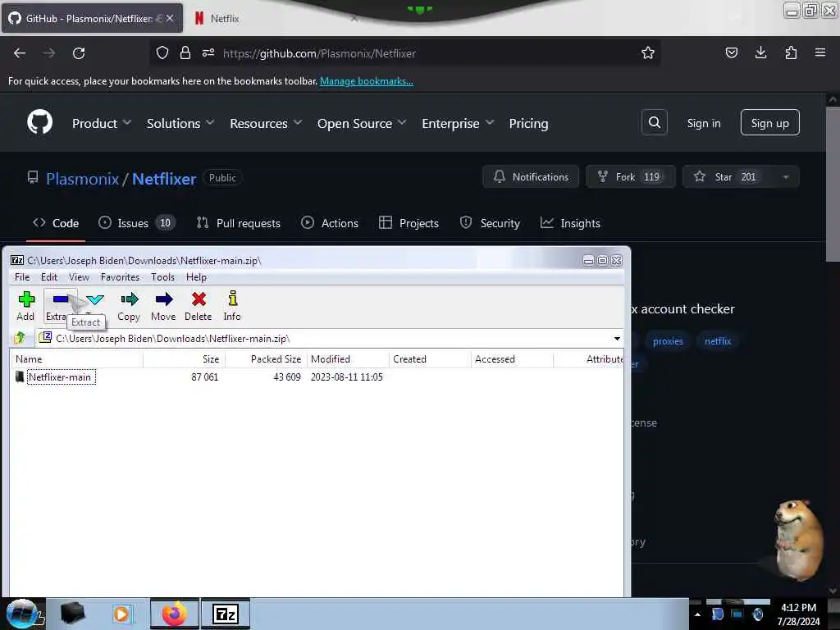Open the Pricing link on GitHub
Screen dimensions: 840x630
coord(528,124)
